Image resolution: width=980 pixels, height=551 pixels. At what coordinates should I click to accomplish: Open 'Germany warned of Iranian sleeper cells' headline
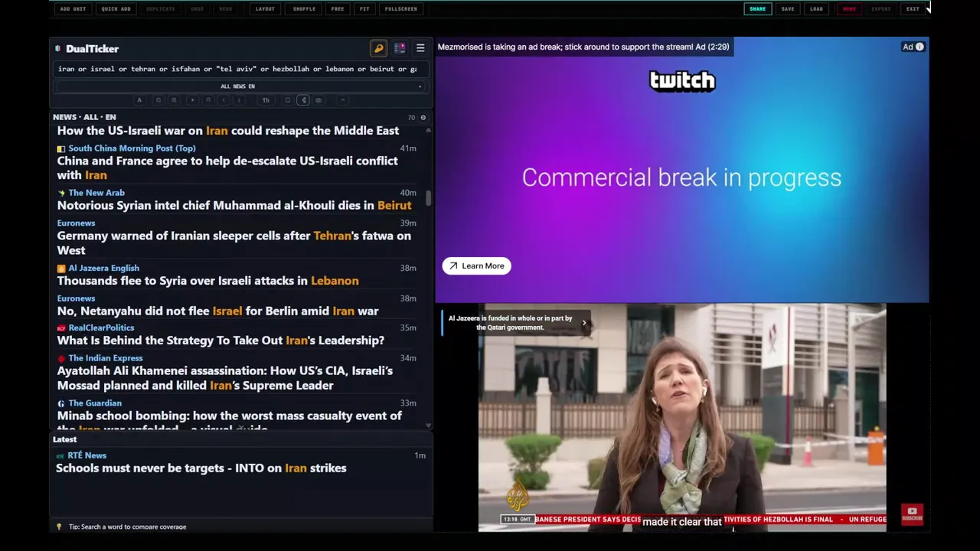(234, 243)
